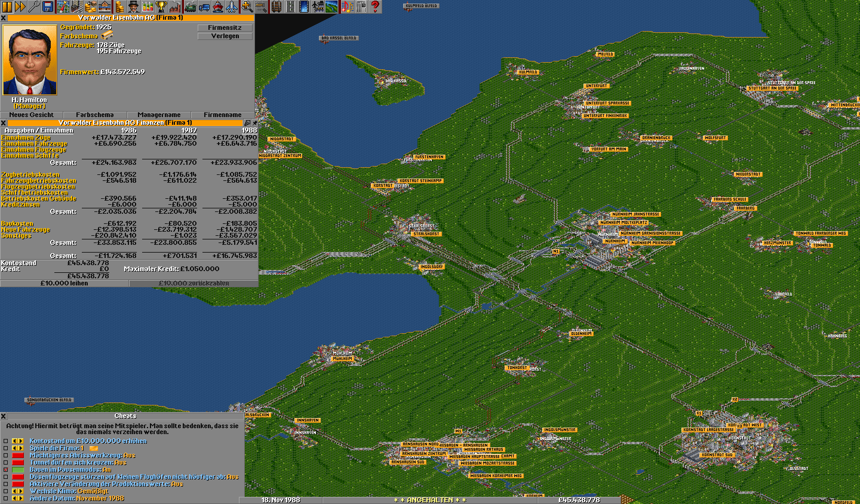Click the 'Firmensitz' button
Viewport: 860px width, 504px height.
(225, 27)
